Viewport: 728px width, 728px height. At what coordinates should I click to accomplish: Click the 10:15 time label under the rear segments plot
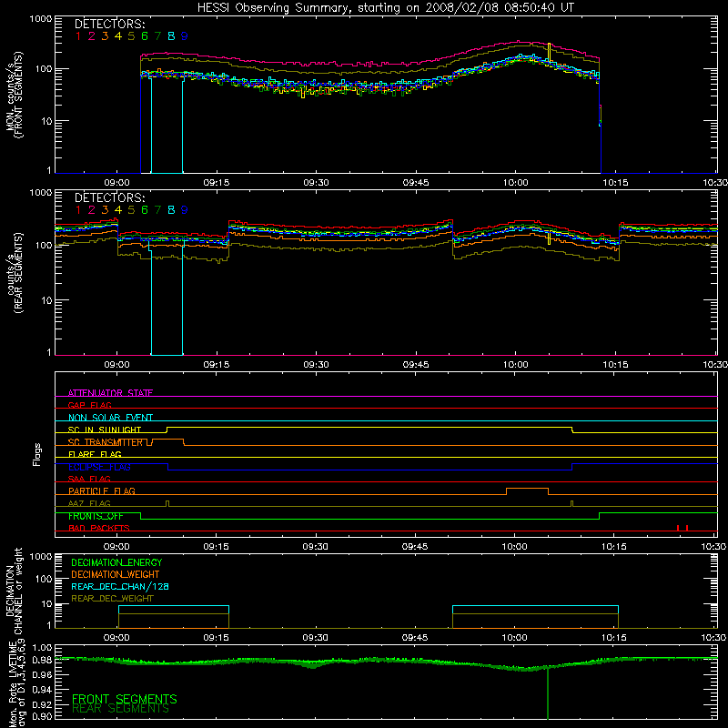coord(615,365)
